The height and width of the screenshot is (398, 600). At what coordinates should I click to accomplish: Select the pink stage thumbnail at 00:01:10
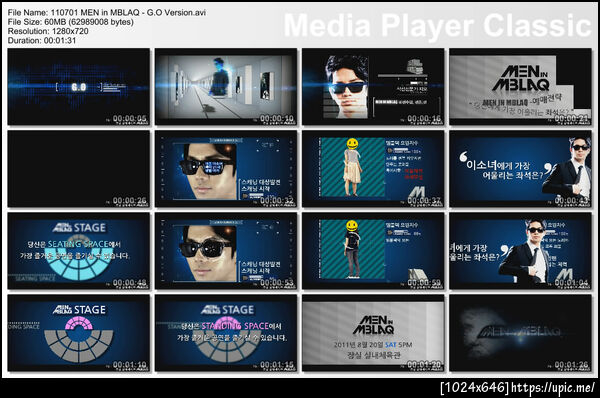click(x=79, y=333)
